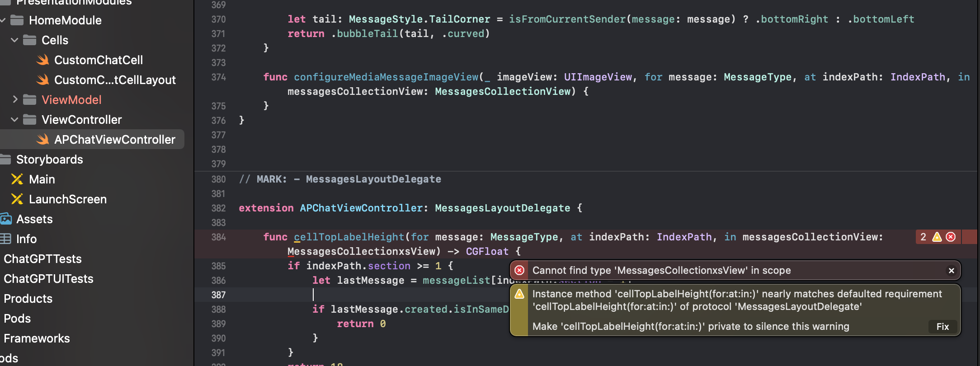Screen dimensions: 980x366
Task: Click 'messageList' on line 386
Action: coord(456,281)
